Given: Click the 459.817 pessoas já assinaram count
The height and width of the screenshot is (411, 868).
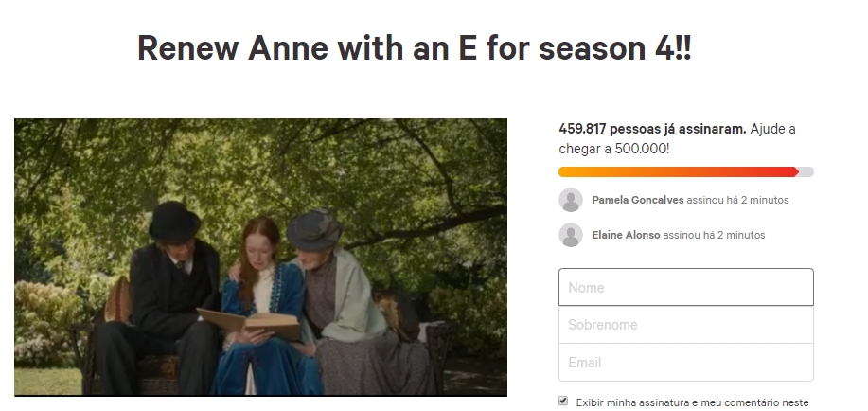Looking at the screenshot, I should tap(652, 129).
